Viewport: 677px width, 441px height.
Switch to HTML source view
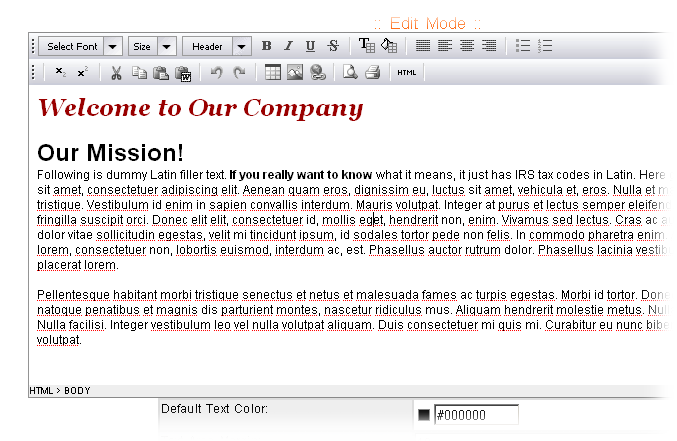tap(407, 73)
